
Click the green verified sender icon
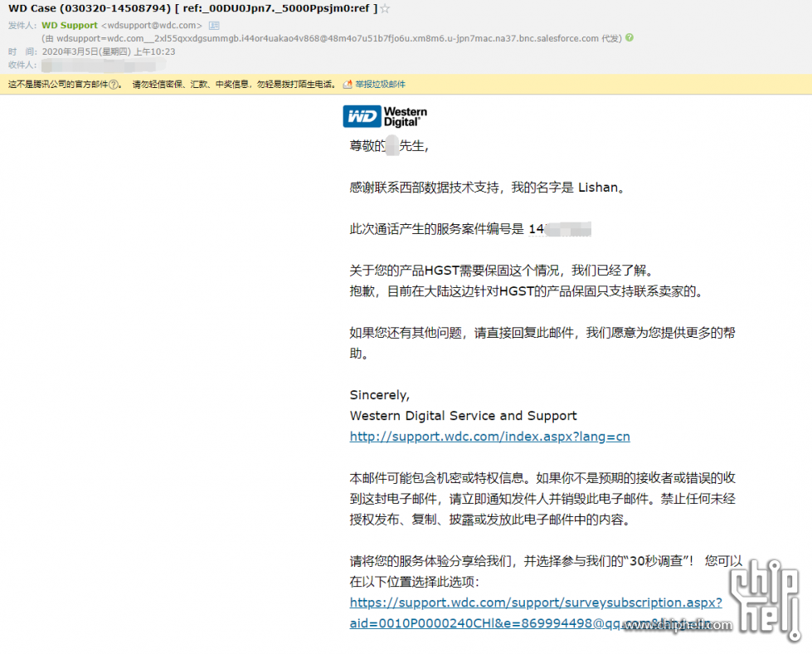[630, 38]
